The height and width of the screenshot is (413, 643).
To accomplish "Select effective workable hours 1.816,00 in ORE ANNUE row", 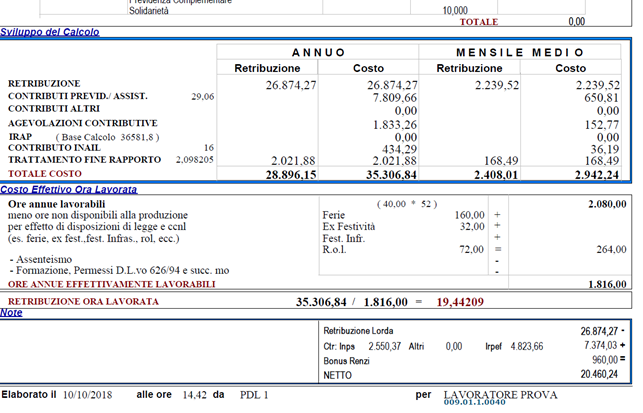I will click(607, 284).
